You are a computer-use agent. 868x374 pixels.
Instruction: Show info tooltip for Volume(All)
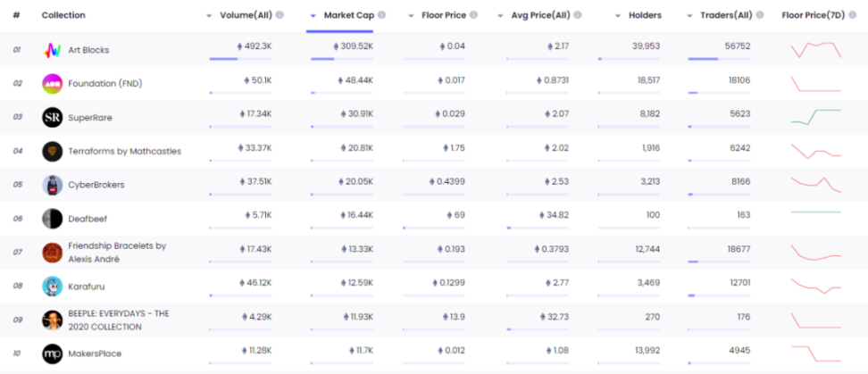tap(280, 15)
